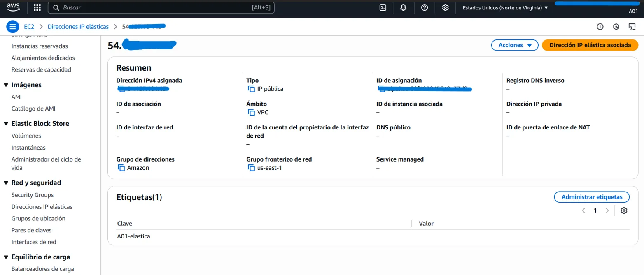Screen dimensions: 644x275
Task: Toggle the side navigation hamburger button
Action: (13, 27)
